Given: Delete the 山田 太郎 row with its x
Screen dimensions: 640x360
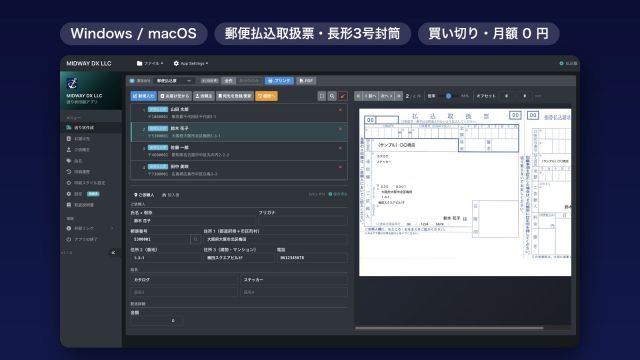Looking at the screenshot, I should [x=340, y=110].
